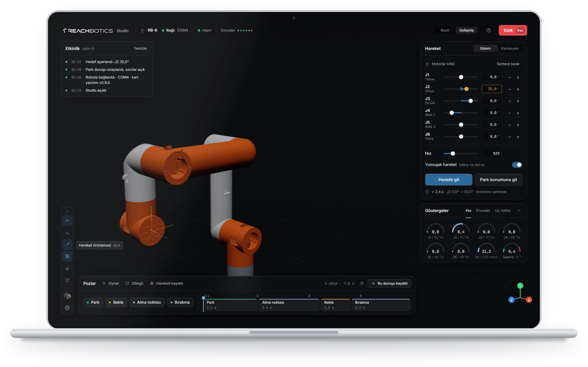Screen dimensions: 588x367
Task: Click the Hız speed slider handle
Action: (x=453, y=153)
